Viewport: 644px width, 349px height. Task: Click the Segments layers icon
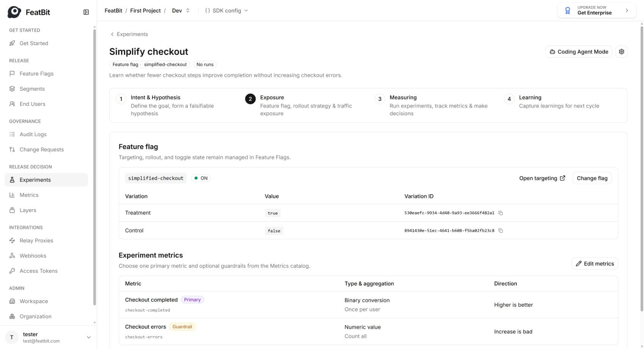click(12, 89)
